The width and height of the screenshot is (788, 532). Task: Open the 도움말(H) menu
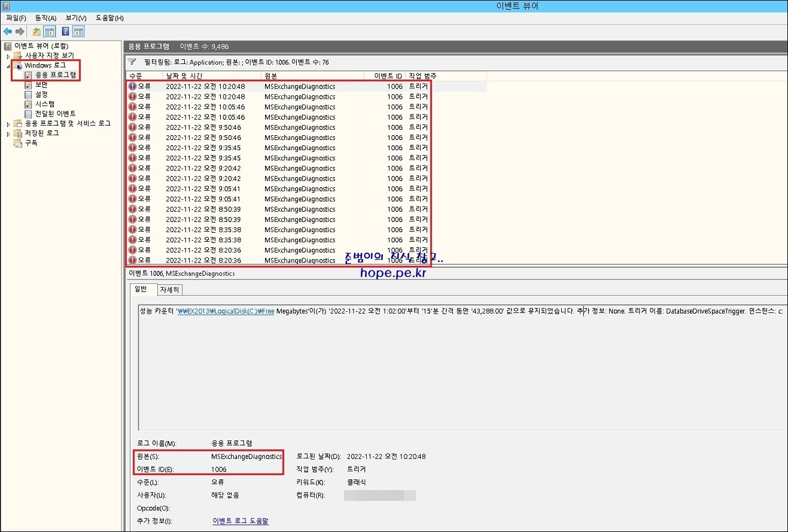point(109,18)
